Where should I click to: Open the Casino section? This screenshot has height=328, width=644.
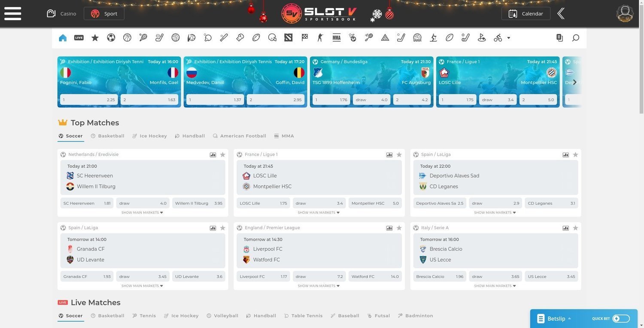pos(61,13)
